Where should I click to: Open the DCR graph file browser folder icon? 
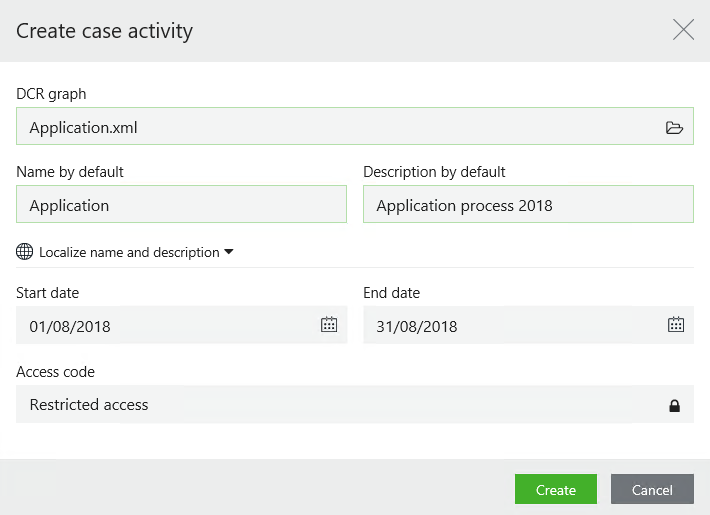pos(674,127)
